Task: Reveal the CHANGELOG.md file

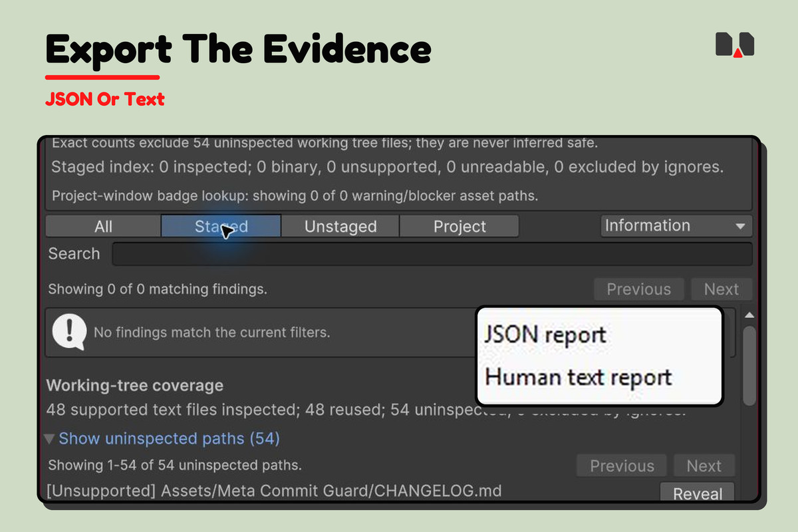Action: (x=697, y=493)
